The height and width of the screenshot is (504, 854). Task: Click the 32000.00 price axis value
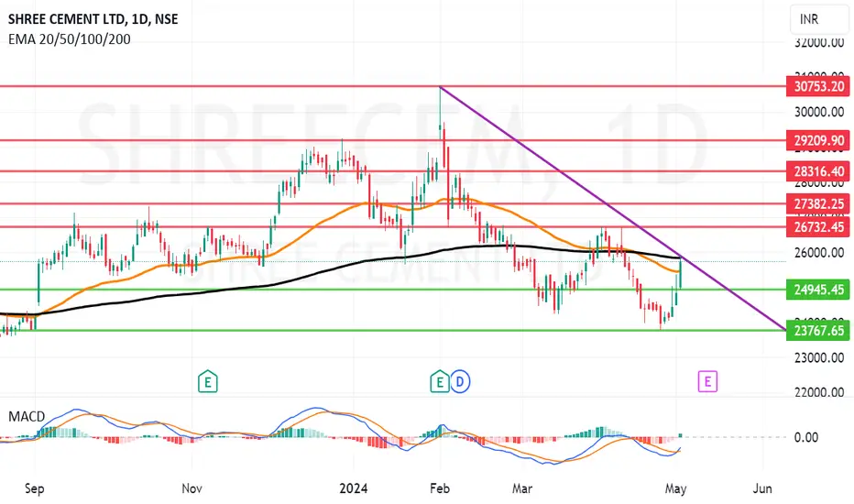tap(819, 42)
